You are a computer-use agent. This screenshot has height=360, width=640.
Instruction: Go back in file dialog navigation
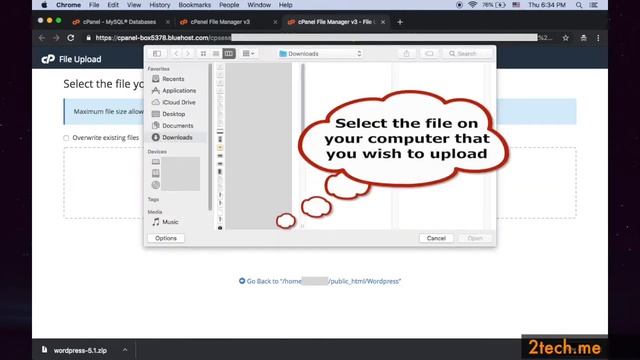pyautogui.click(x=176, y=53)
